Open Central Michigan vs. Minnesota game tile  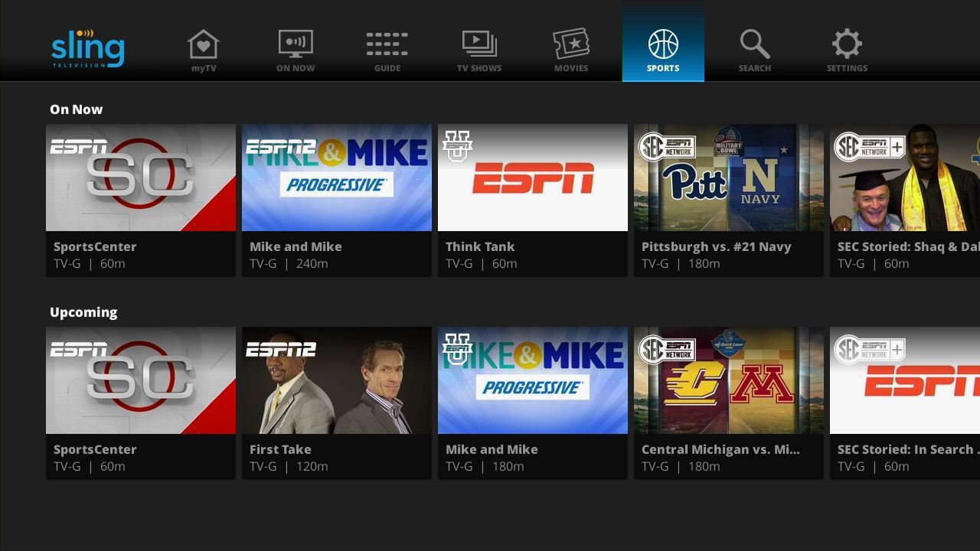tap(729, 380)
